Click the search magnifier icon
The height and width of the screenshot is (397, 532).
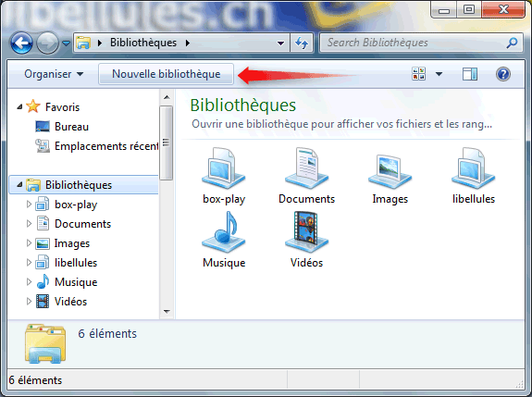(x=512, y=43)
